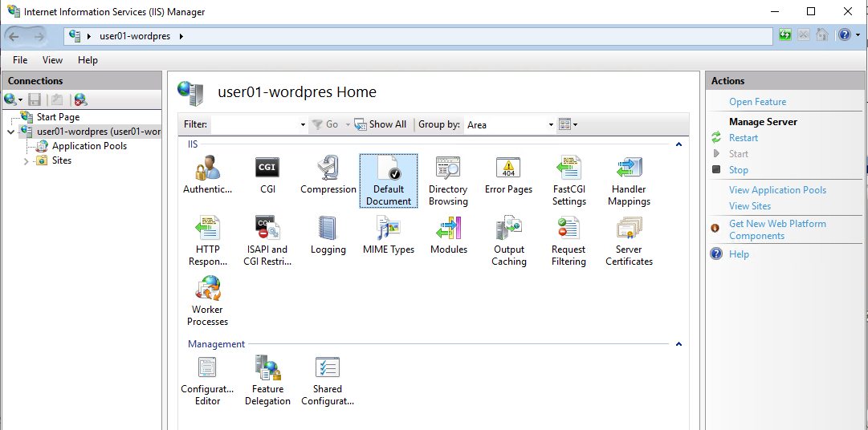Image resolution: width=868 pixels, height=430 pixels.
Task: Open ISAPI and CGI Restrictions
Action: click(268, 241)
